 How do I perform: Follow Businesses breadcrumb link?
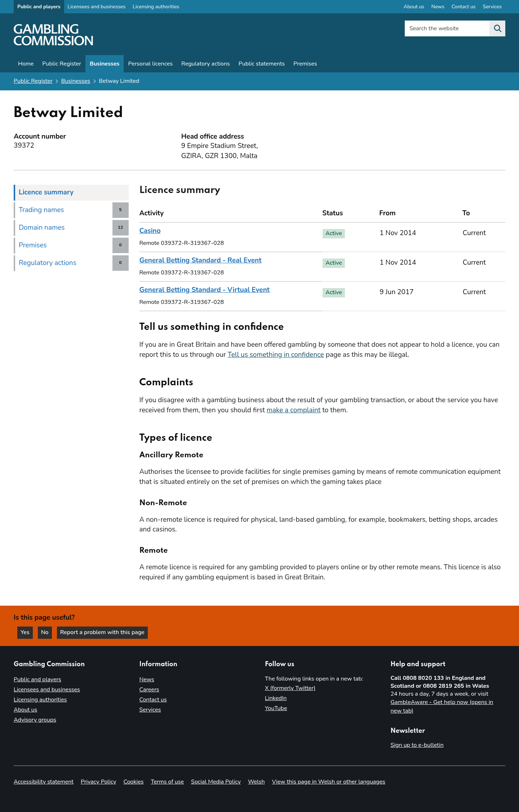pos(76,81)
